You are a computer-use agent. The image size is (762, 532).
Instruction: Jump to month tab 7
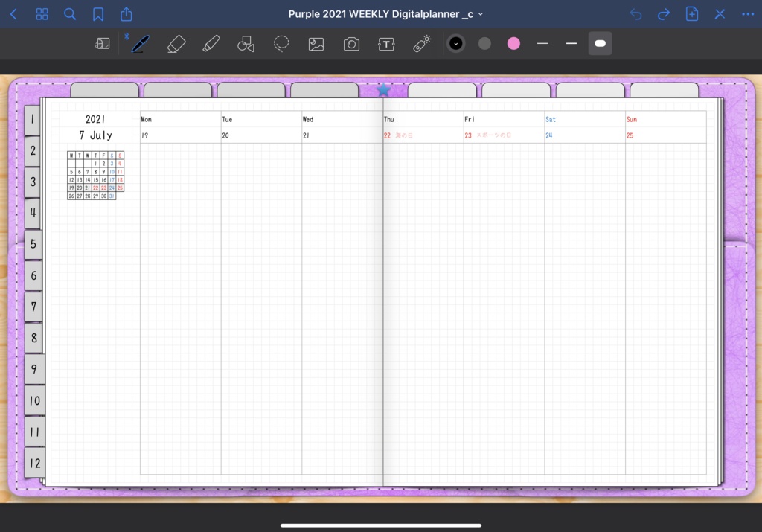pos(33,307)
